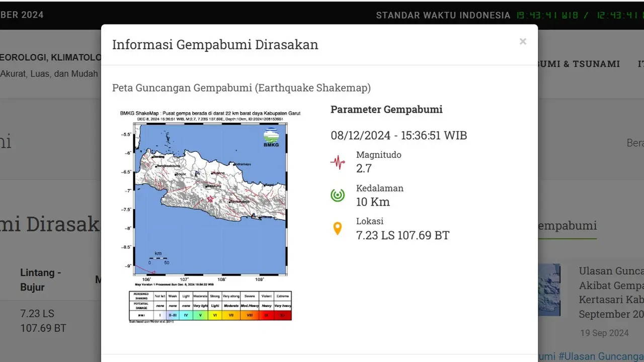Click the Peta Guncangan Gempabumi heading
644x362 pixels.
242,87
